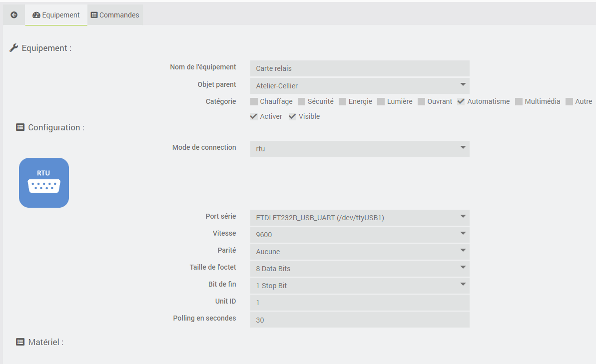Viewport: 596px width, 364px height.
Task: Click the list icon beside Matériel heading
Action: coord(20,342)
